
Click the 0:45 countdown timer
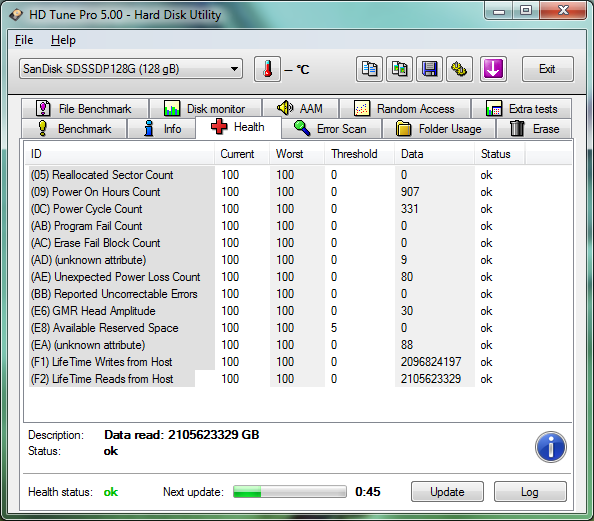click(368, 492)
